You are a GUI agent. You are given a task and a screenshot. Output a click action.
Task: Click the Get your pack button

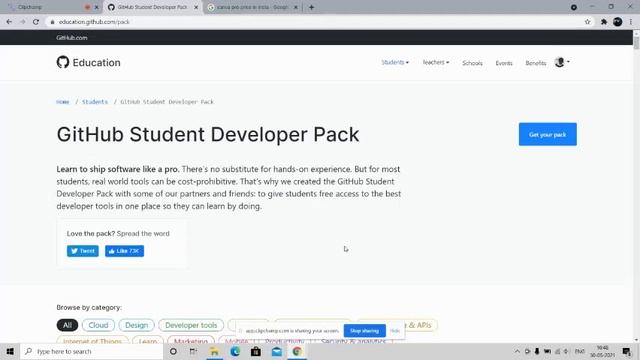coord(547,134)
